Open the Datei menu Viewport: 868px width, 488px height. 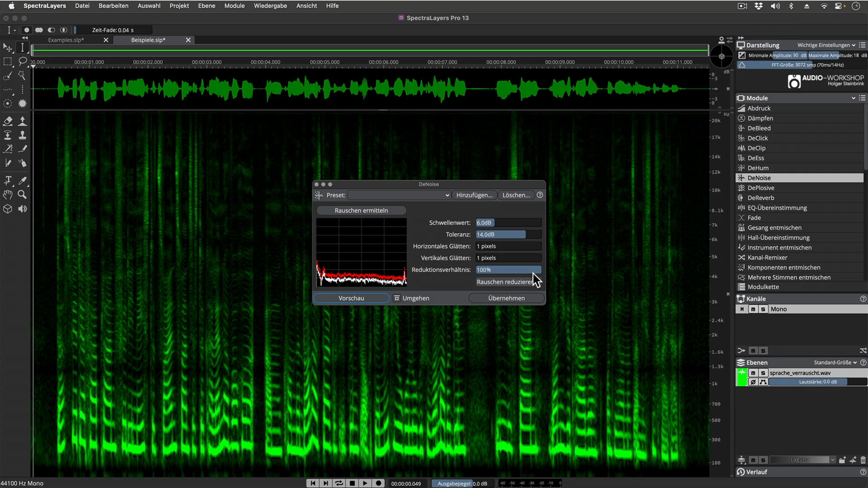point(82,6)
